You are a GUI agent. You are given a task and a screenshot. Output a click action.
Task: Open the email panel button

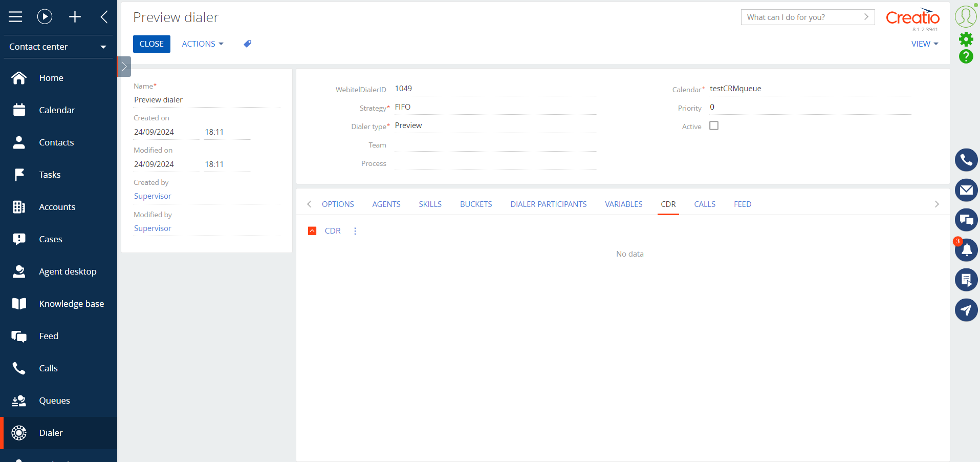point(966,190)
